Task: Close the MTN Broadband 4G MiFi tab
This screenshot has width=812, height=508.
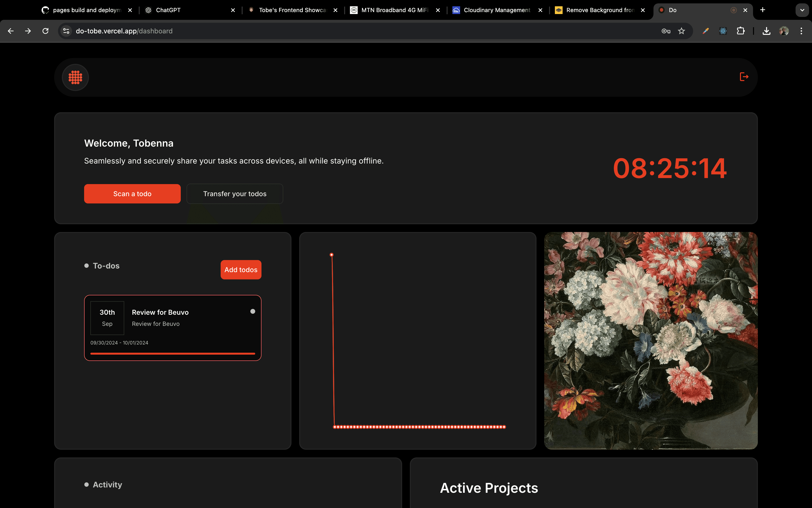Action: (x=438, y=10)
